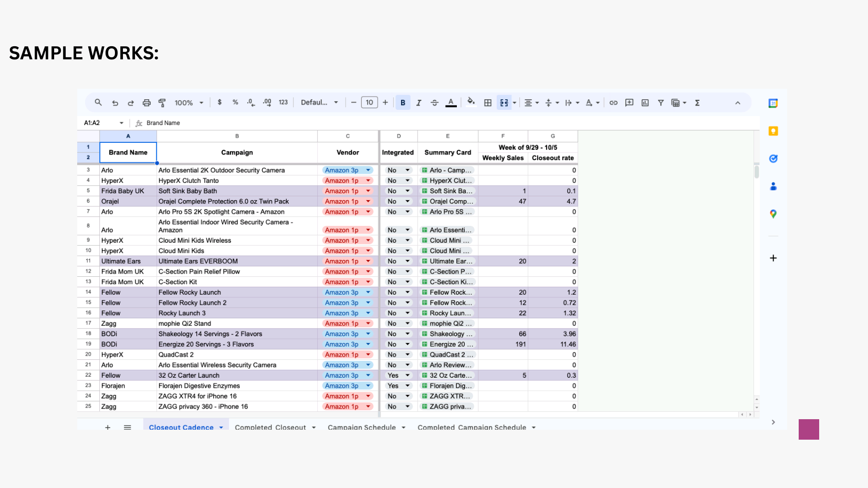Image resolution: width=868 pixels, height=488 pixels.
Task: Open Google Calendar in side panel
Action: 773,103
